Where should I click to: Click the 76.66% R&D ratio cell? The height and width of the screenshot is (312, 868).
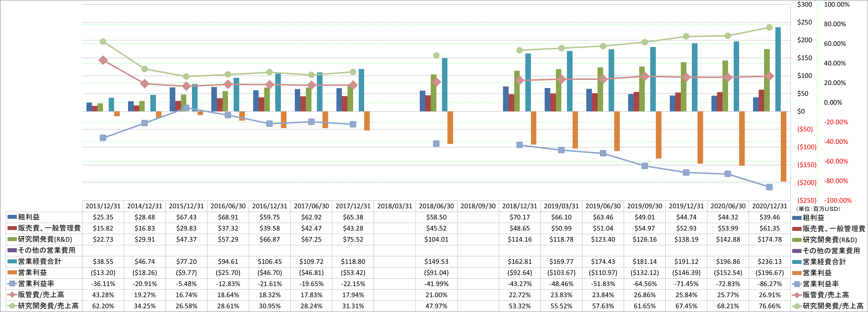tap(770, 306)
